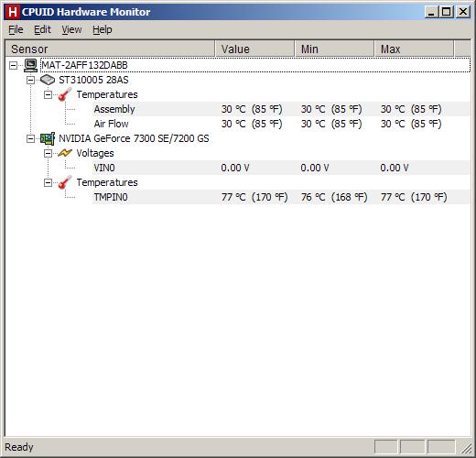Click the window resize grip in status bar
The width and height of the screenshot is (476, 458).
[466, 448]
